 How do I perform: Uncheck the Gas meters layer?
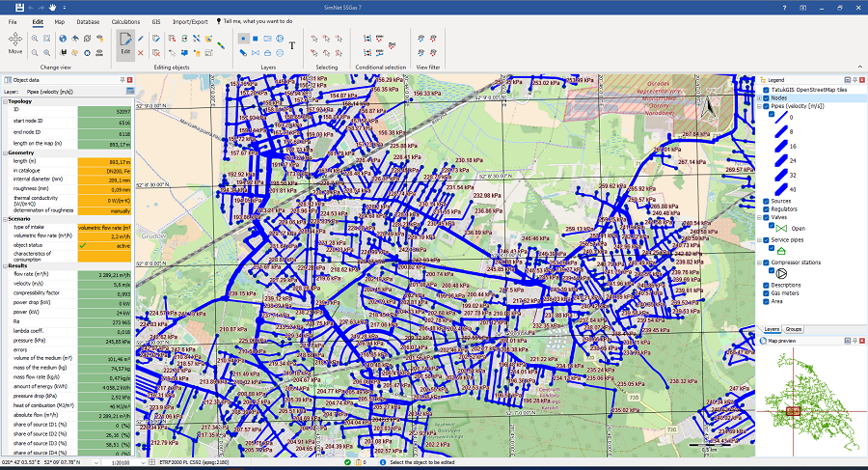[x=766, y=293]
